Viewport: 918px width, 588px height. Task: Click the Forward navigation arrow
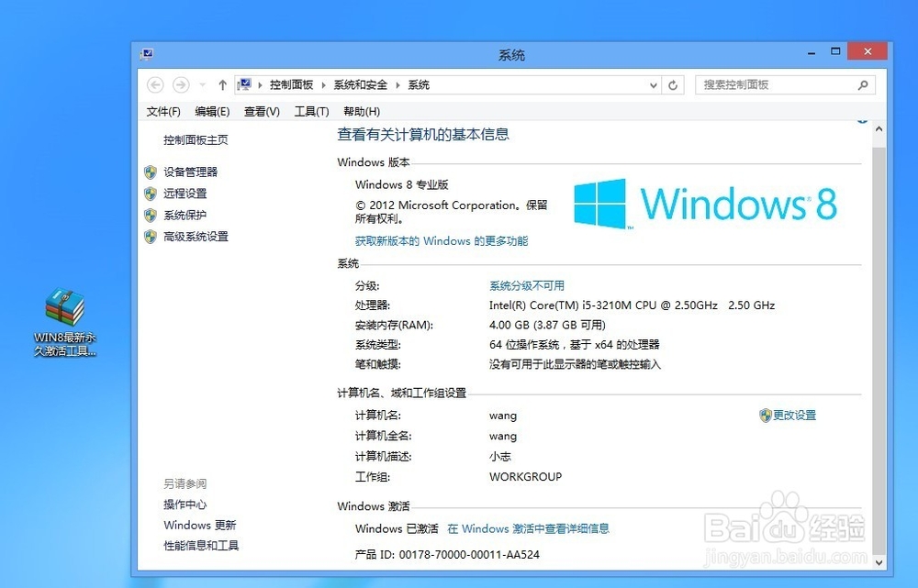pos(181,84)
